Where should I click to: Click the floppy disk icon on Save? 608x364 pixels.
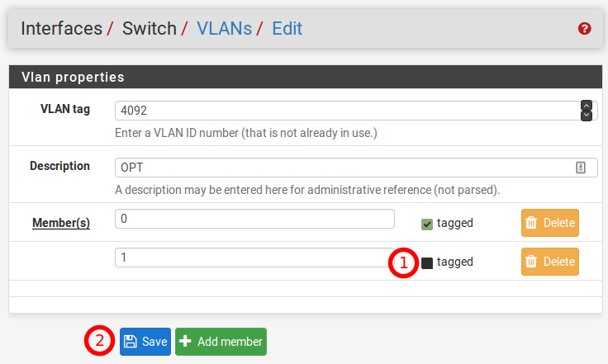131,342
